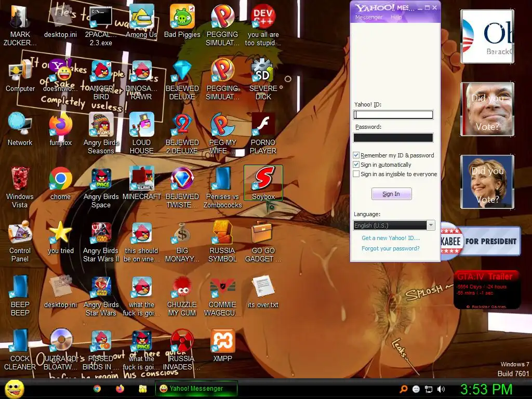Open file explorer folder on taskbar
The width and height of the screenshot is (532, 399).
click(143, 389)
